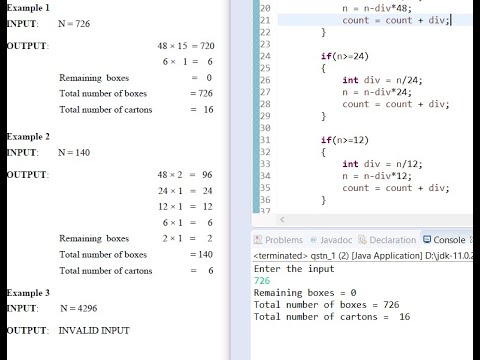Screen dimensions: 480x360
Task: Click 'INVALID INPUT' output text in document
Action: coord(94,331)
